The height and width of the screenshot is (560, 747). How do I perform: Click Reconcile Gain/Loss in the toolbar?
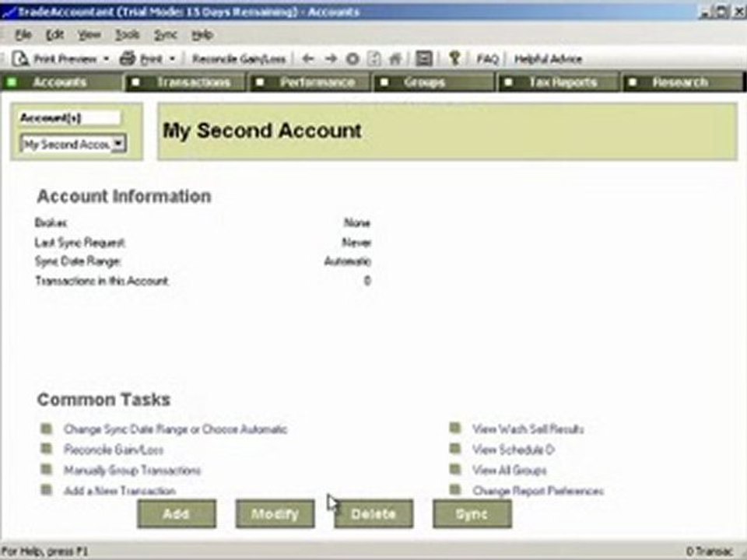coord(239,59)
